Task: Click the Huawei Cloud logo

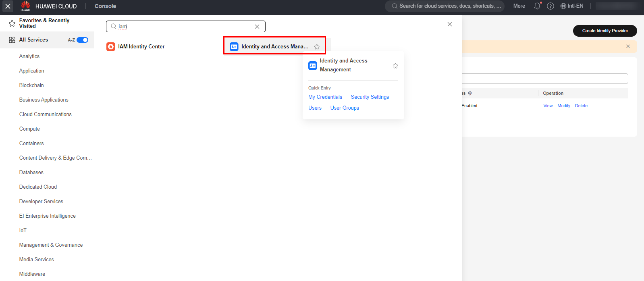Action: [25, 6]
